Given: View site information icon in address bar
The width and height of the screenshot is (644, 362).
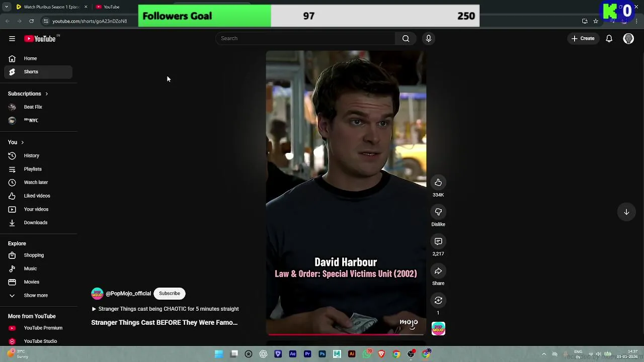Looking at the screenshot, I should click(45, 21).
